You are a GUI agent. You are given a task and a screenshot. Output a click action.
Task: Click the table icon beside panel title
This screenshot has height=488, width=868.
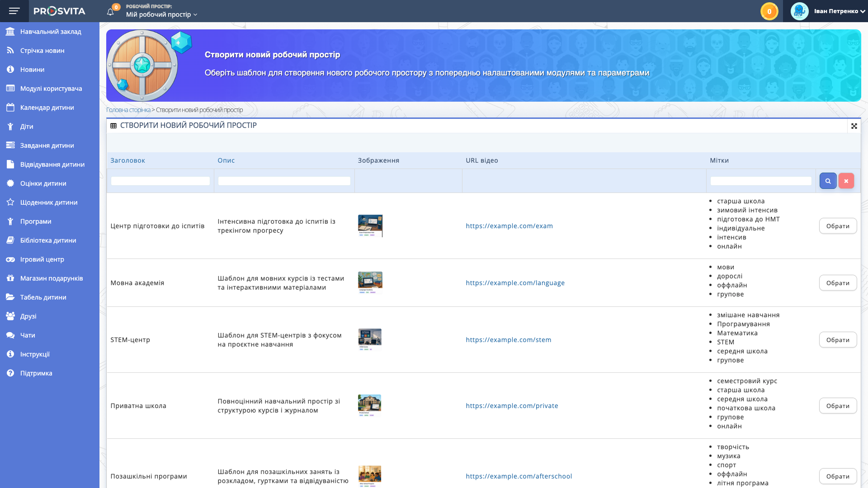tap(113, 126)
